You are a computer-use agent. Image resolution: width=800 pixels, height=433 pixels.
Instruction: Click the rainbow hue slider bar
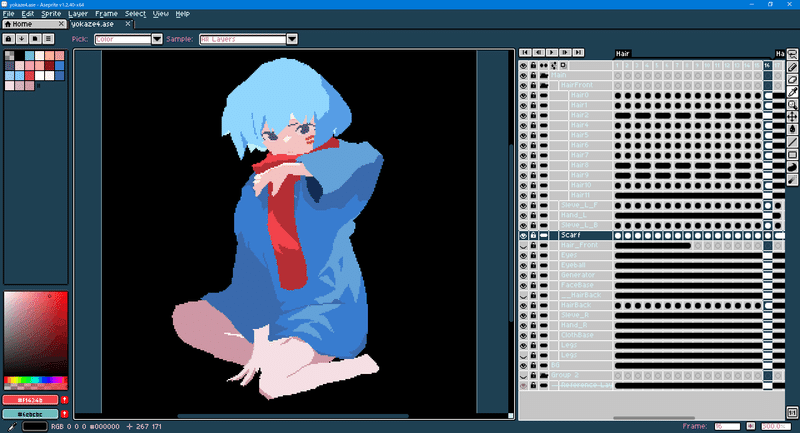[36, 380]
